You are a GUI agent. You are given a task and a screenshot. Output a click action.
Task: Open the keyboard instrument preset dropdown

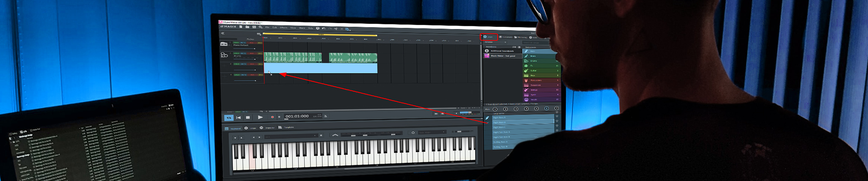click(x=291, y=136)
